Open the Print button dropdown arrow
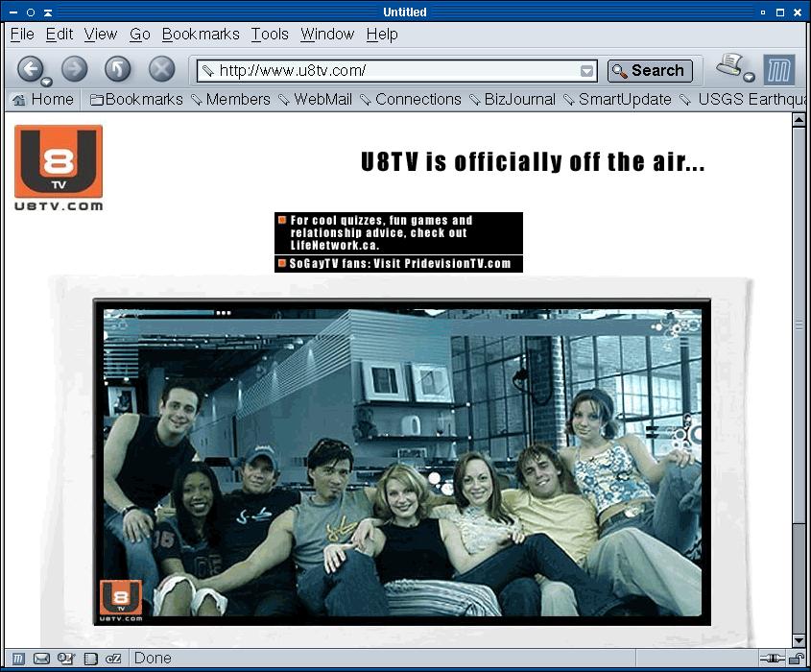Viewport: 811px width, 672px height. (x=749, y=78)
